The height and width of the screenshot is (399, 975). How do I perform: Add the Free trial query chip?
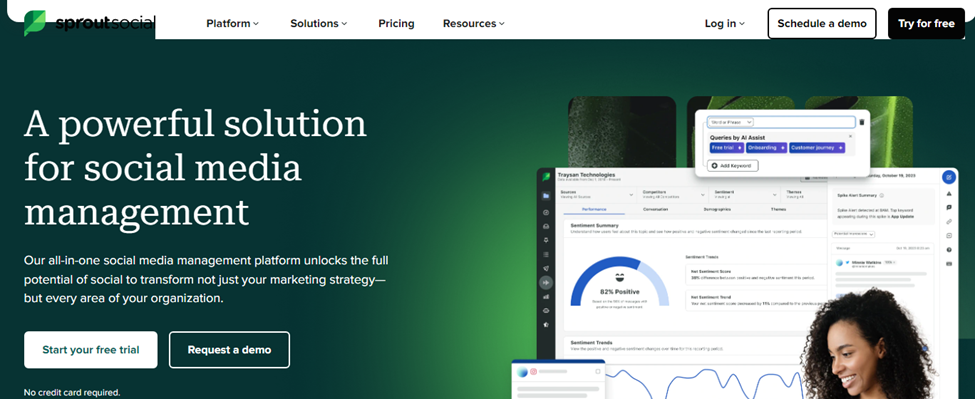click(727, 148)
